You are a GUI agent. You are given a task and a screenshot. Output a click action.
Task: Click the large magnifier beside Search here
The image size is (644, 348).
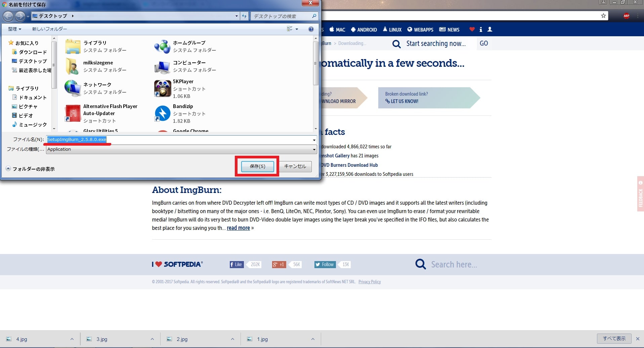point(420,264)
